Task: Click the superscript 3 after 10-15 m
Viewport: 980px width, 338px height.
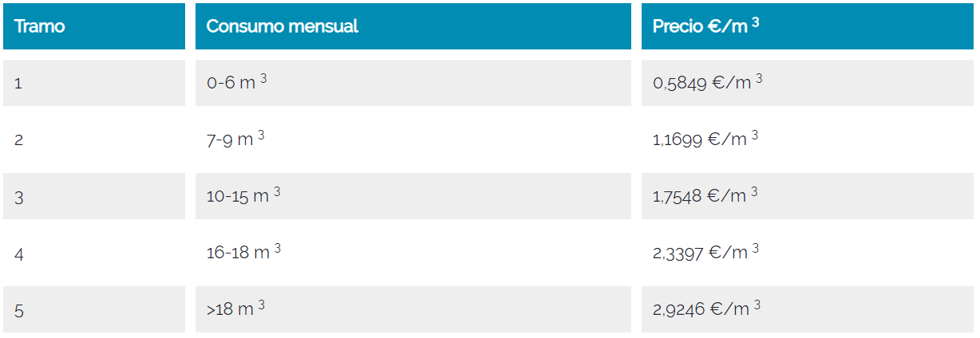Action: (x=277, y=192)
